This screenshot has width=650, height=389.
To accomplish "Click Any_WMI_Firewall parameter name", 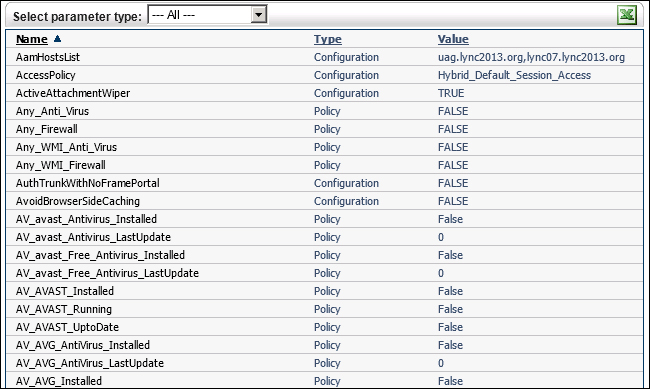I will (61, 165).
